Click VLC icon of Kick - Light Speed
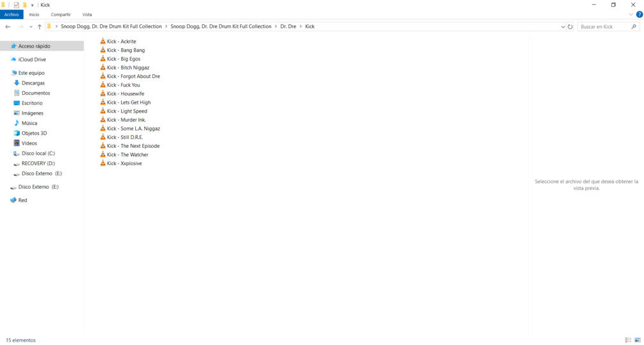 click(x=103, y=111)
